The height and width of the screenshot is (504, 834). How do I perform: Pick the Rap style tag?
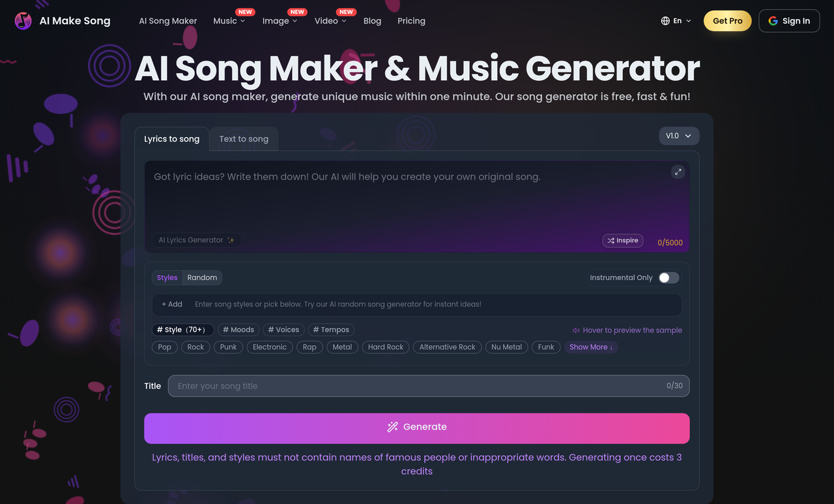click(x=309, y=347)
